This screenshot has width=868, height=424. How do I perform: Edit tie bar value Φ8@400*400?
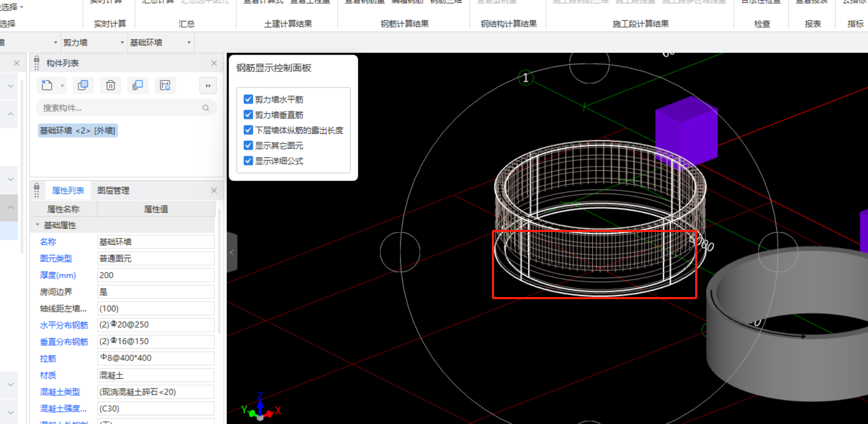156,358
